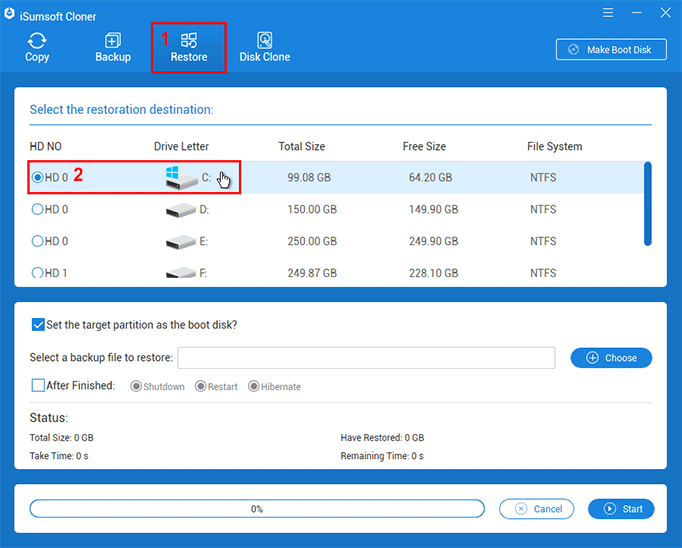Viewport: 682px width, 548px height.
Task: Select the HD 0 E: radio button
Action: (x=38, y=241)
